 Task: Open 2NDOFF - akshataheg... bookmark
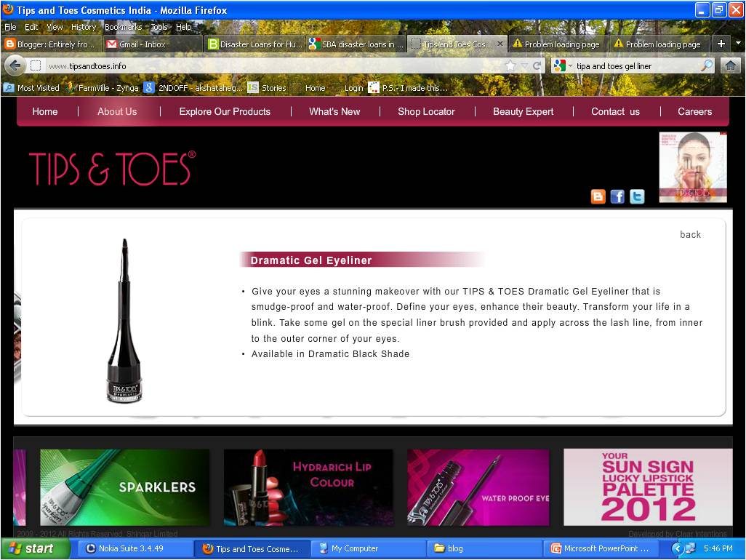pos(193,87)
